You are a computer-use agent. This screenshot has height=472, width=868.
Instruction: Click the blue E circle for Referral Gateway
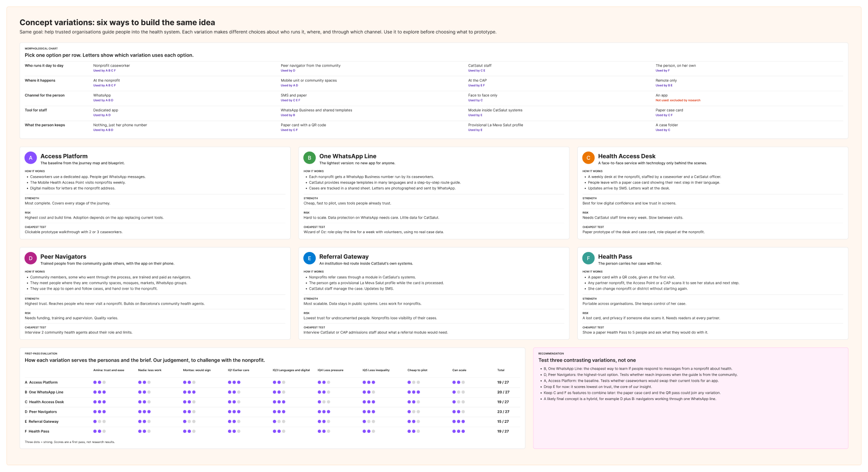(x=310, y=258)
